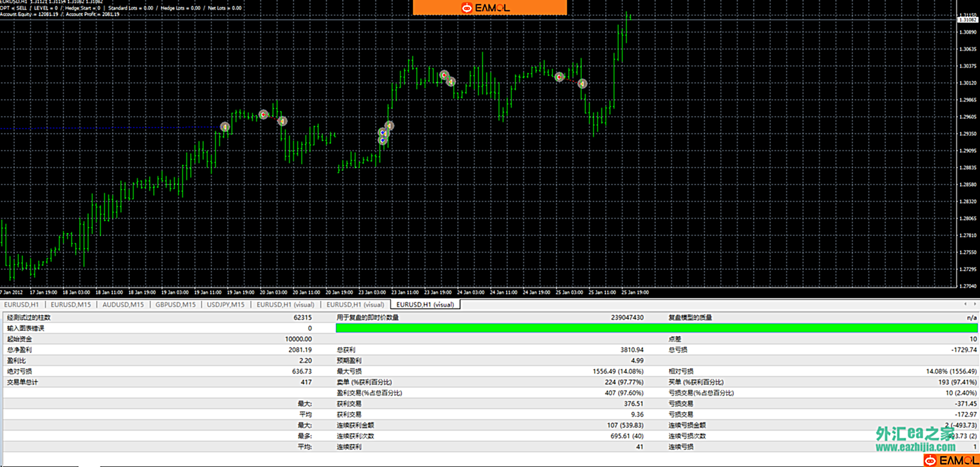Select red trade marker near 23 Jan 19:00
Viewport: 980px width, 467px height.
(x=444, y=75)
